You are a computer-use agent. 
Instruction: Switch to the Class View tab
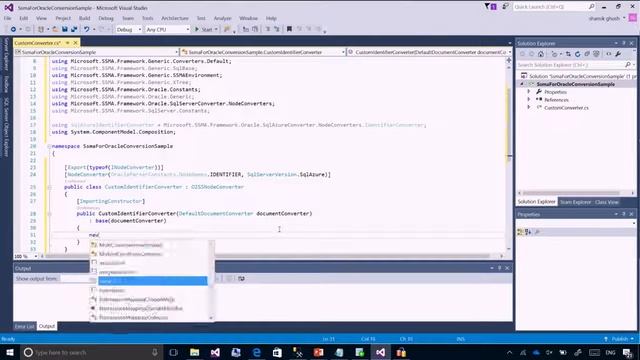click(x=607, y=202)
